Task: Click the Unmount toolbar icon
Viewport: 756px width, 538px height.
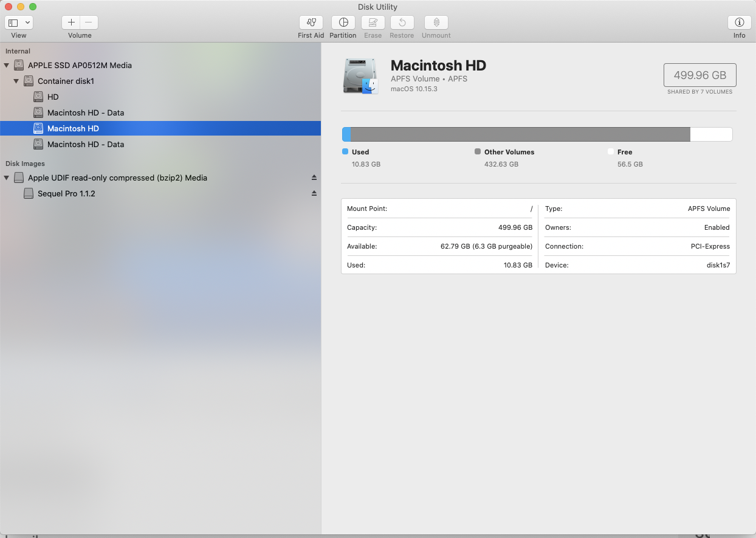Action: [436, 22]
